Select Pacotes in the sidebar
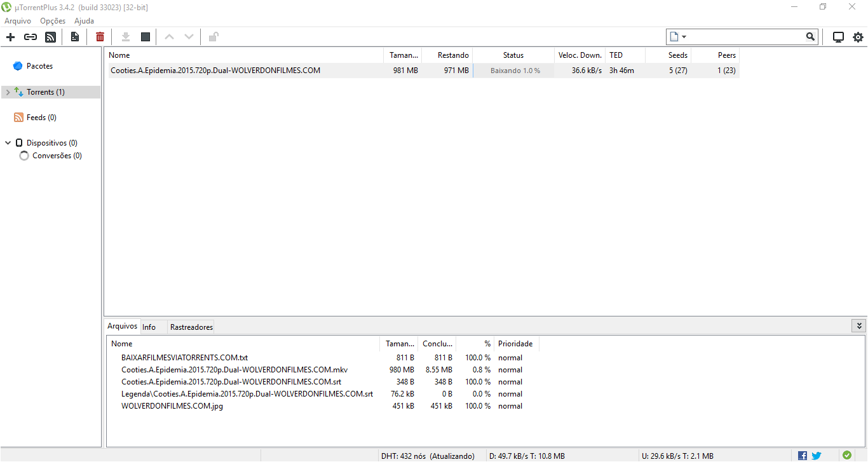The image size is (868, 462). 39,66
